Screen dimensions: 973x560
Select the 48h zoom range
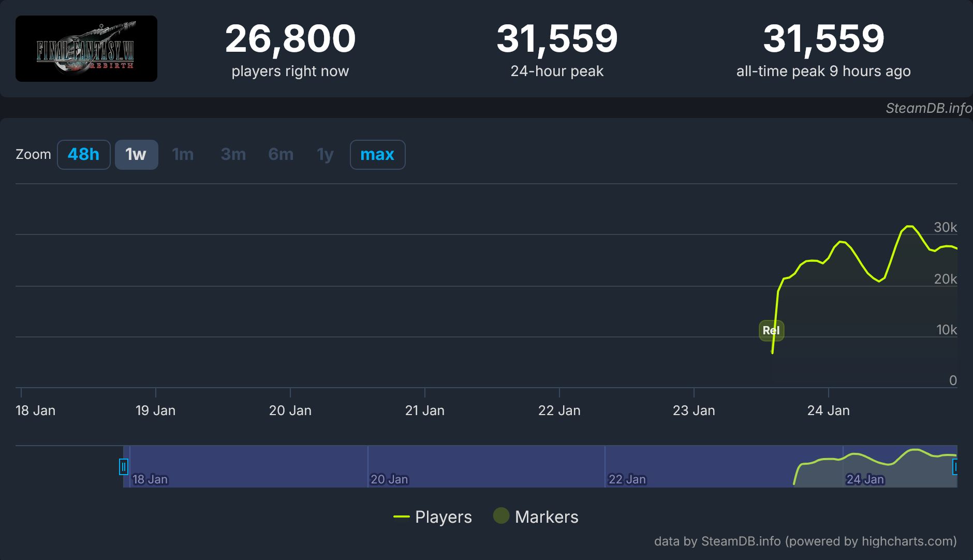[x=83, y=154]
